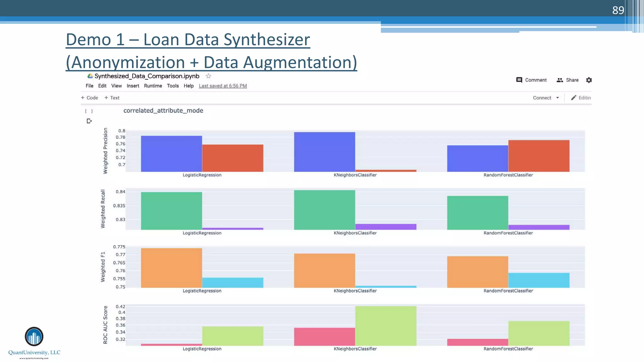This screenshot has width=644, height=362.
Task: Click the ROC AUC Score axis label
Action: coord(105,325)
